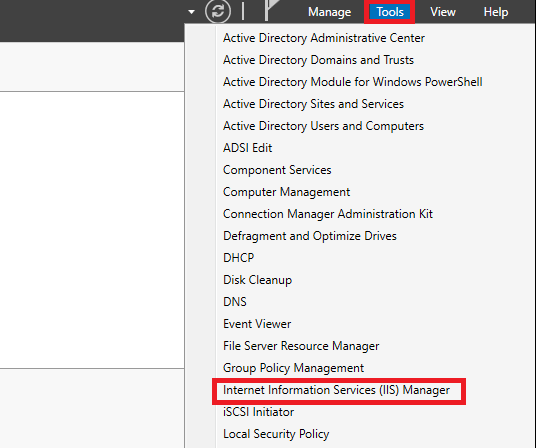The image size is (536, 448).
Task: Open the View menu
Action: (443, 12)
